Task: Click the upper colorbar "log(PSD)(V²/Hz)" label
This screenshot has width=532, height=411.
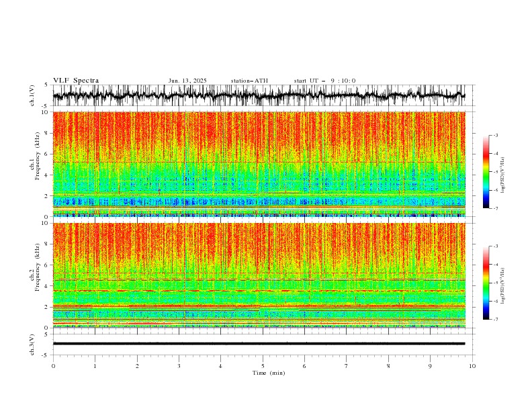Action: 503,175
